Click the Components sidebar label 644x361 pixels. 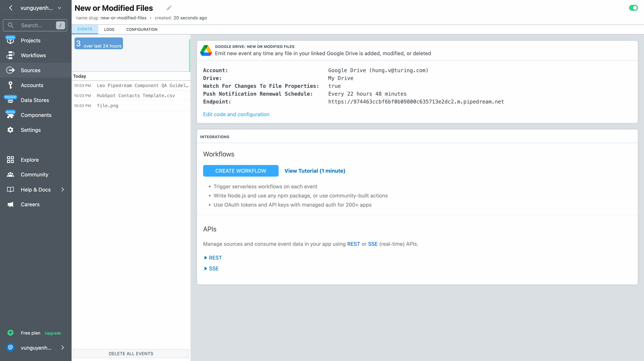tap(36, 115)
